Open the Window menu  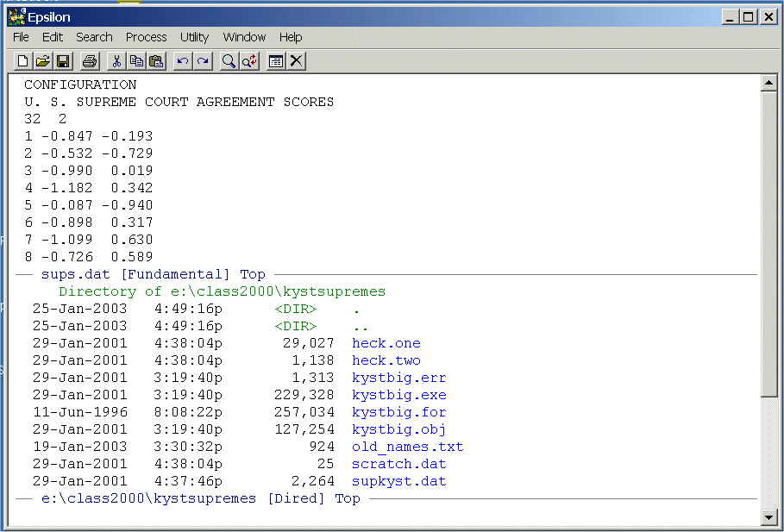(244, 37)
